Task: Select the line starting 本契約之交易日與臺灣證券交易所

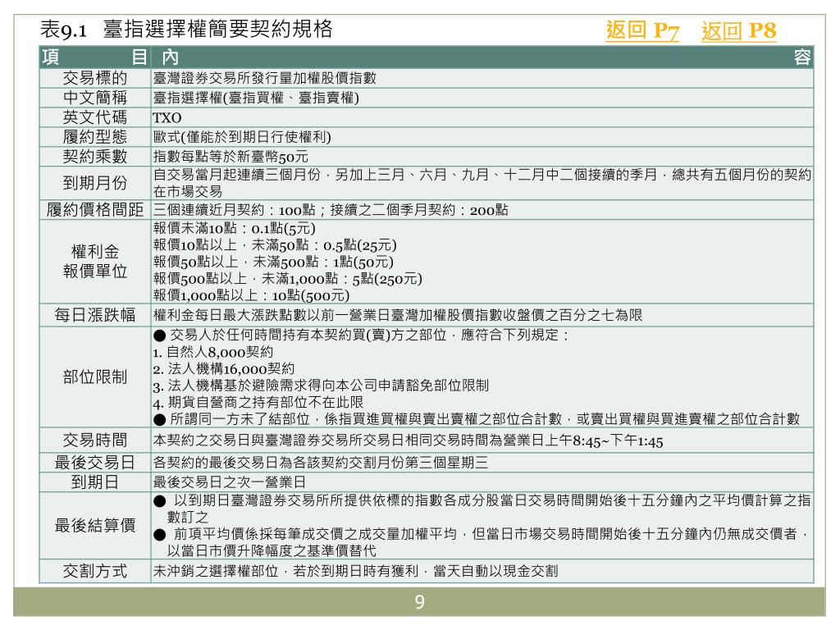Action: tap(408, 441)
